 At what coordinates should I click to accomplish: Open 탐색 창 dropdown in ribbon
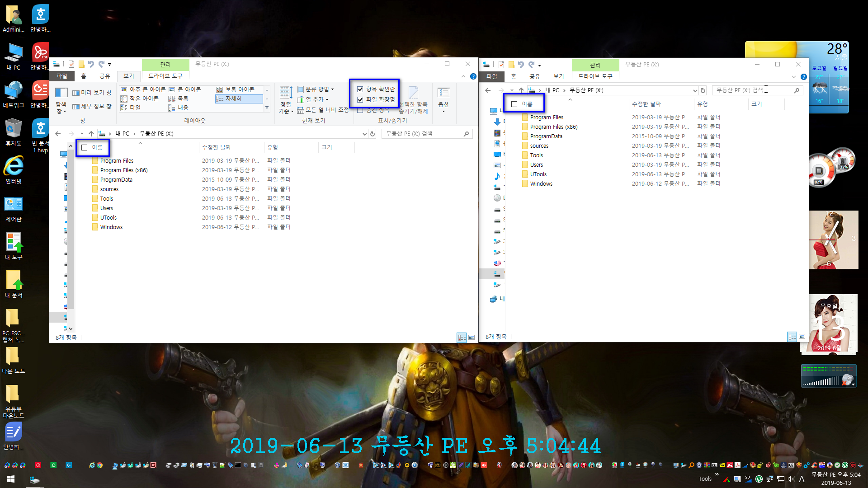coord(61,100)
